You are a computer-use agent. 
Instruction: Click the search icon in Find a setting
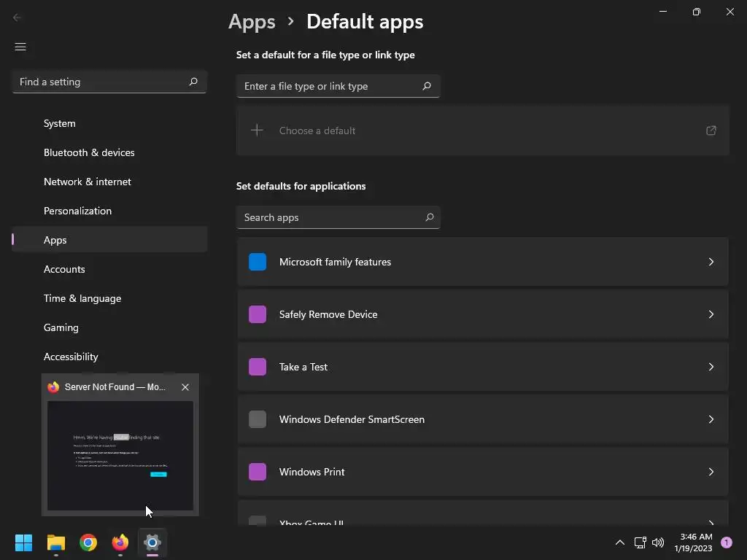click(193, 82)
